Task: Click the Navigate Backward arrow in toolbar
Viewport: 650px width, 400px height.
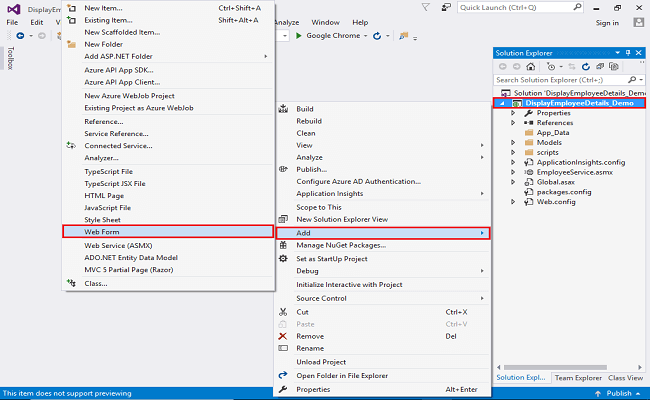Action: tap(20, 36)
